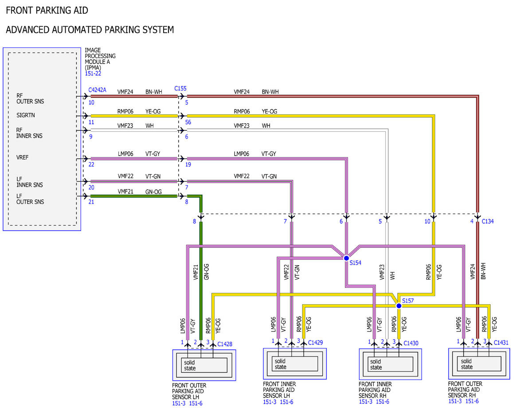
Task: Click the S154 splice junction dot
Action: [346, 258]
